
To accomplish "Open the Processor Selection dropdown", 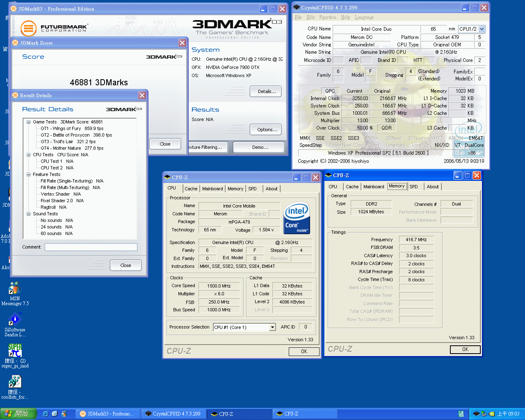I will pos(272,327).
